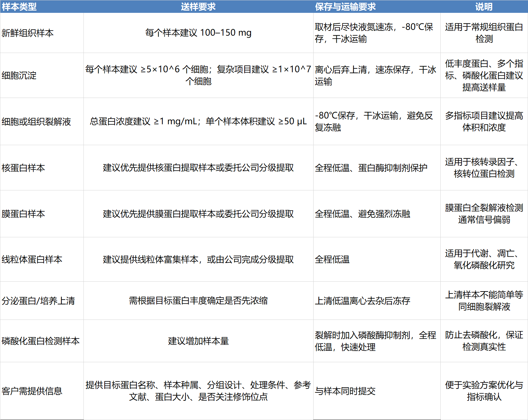Click the cell with ≥5×10^6 个细胞 requirement
528x420 pixels.
tap(198, 75)
